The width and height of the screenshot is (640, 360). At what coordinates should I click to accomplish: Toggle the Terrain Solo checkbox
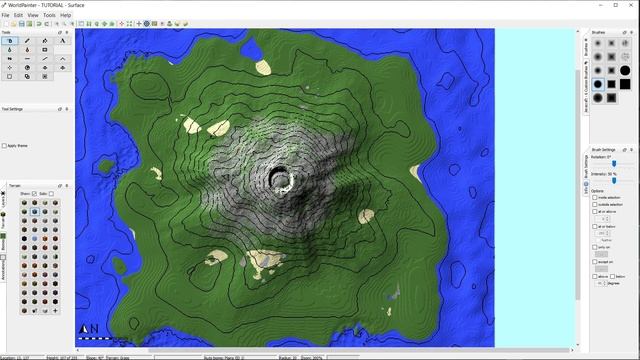(x=51, y=193)
